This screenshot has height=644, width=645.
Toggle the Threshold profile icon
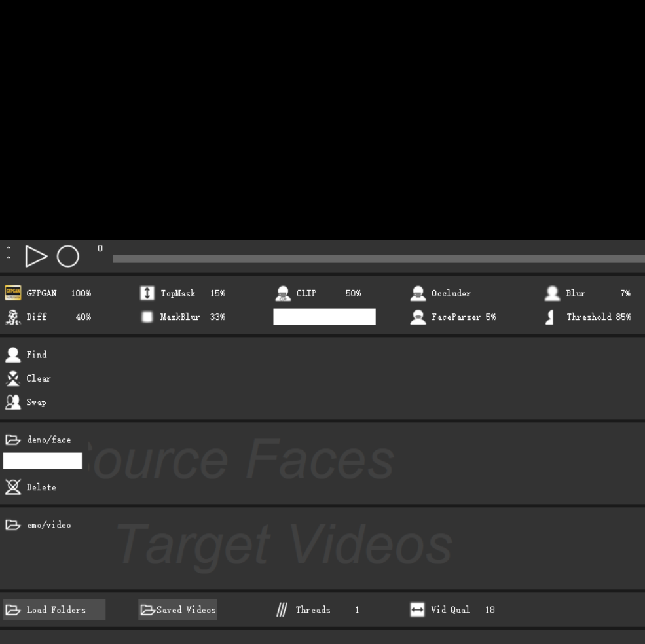550,317
